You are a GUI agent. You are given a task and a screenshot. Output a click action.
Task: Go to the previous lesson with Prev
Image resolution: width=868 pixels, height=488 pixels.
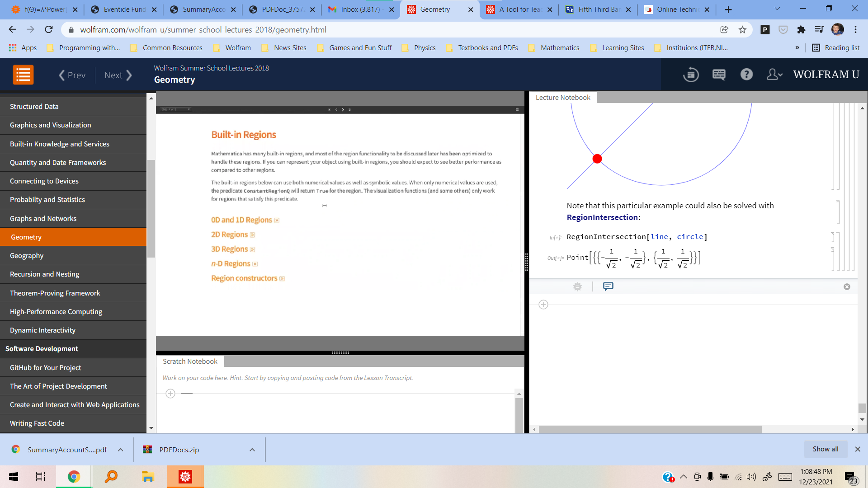point(72,75)
